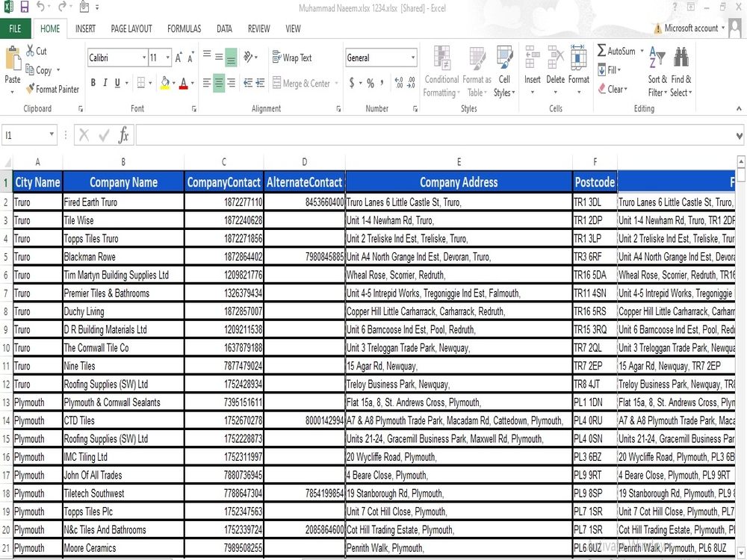This screenshot has width=747, height=560.
Task: Click the Copy button
Action: pyautogui.click(x=39, y=70)
